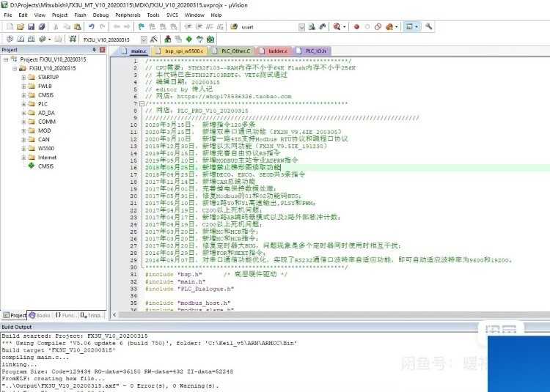The width and height of the screenshot is (550, 392).
Task: Click Select Software Packs icon
Action: click(199, 40)
